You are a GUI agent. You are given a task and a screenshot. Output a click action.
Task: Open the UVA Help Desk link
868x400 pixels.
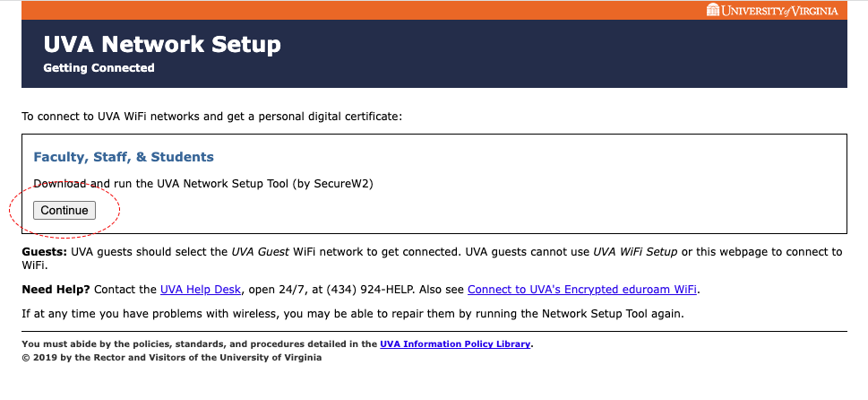[x=201, y=289]
